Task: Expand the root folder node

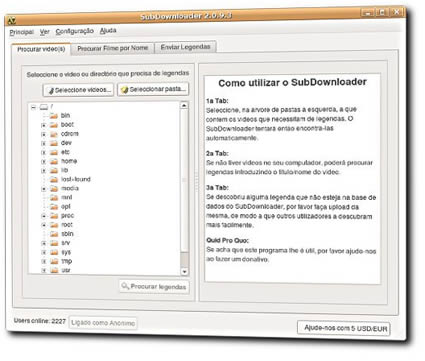Action: (x=43, y=225)
